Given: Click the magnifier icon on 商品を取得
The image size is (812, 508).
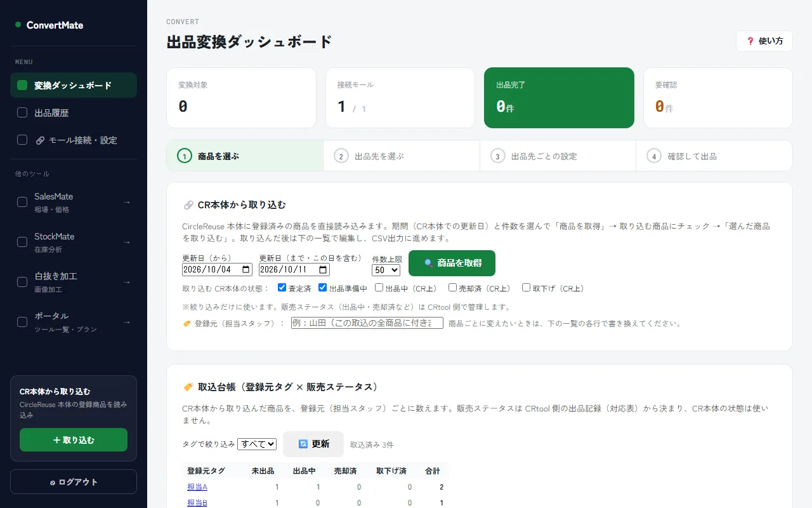Looking at the screenshot, I should coord(428,263).
